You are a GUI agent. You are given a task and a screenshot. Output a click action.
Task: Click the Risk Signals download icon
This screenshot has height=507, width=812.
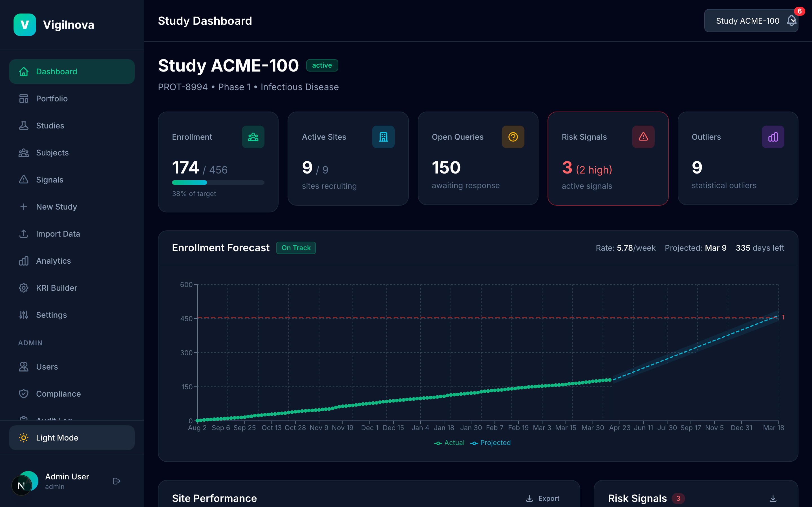[x=774, y=499]
